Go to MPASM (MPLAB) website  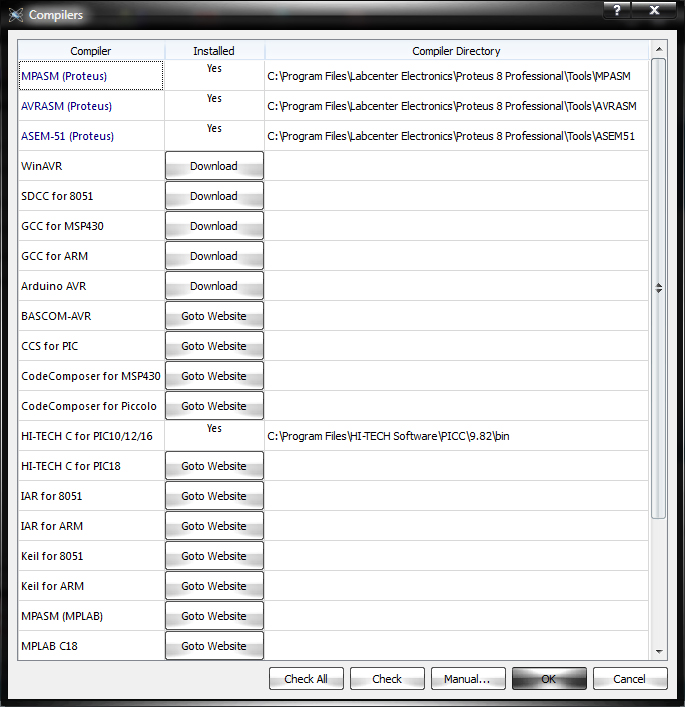tap(214, 616)
